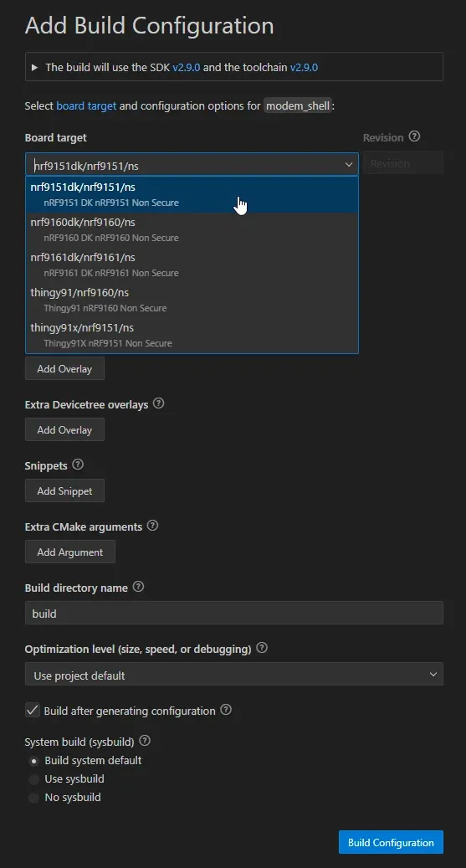Click the Build Configuration button
The image size is (466, 868).
click(391, 842)
